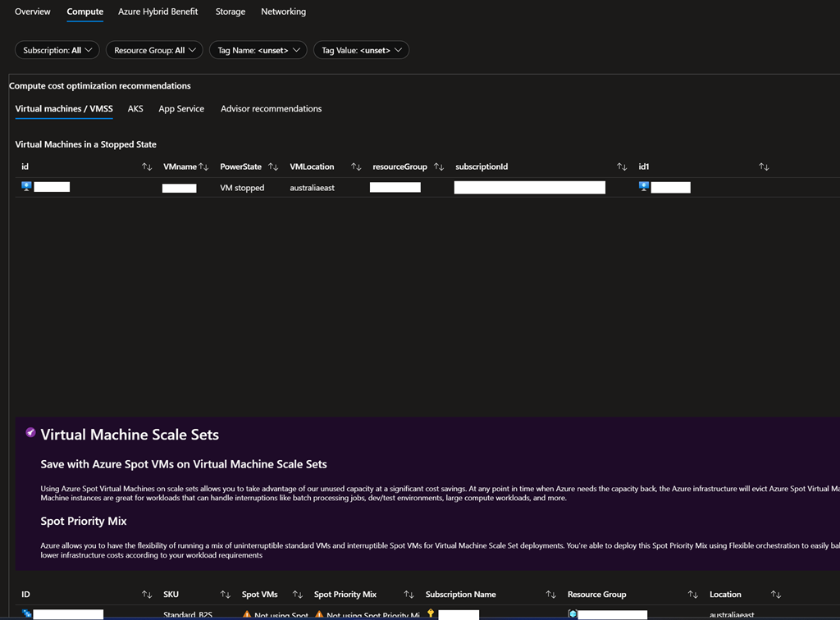Expand the Tag Value filter dropdown

tap(361, 50)
